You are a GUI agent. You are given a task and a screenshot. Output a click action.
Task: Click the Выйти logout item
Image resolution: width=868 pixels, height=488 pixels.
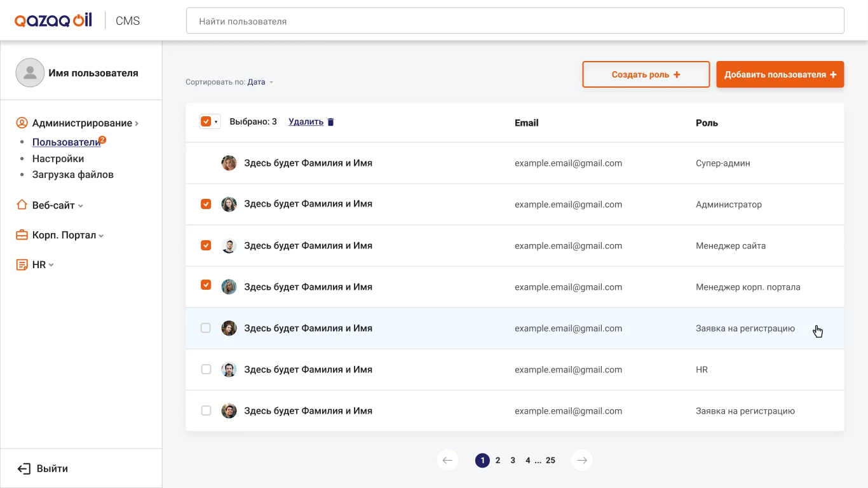[x=43, y=469]
